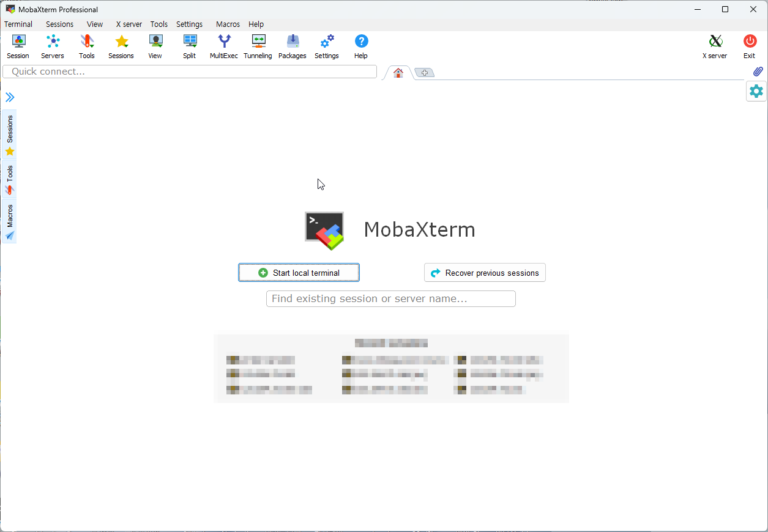
Task: Click the red Exit power icon
Action: (750, 47)
